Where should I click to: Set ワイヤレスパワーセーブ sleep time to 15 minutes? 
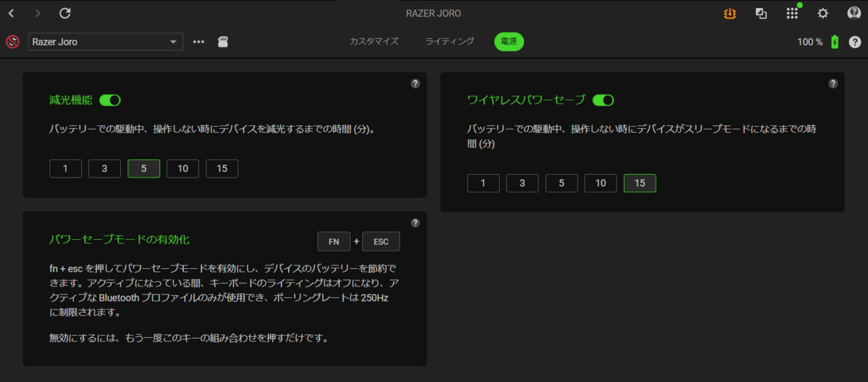pos(639,183)
